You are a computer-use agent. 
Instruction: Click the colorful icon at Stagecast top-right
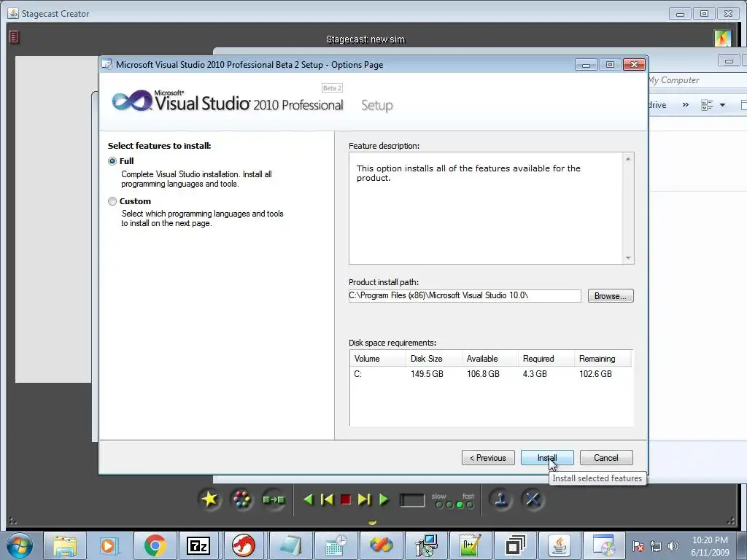[x=722, y=39]
